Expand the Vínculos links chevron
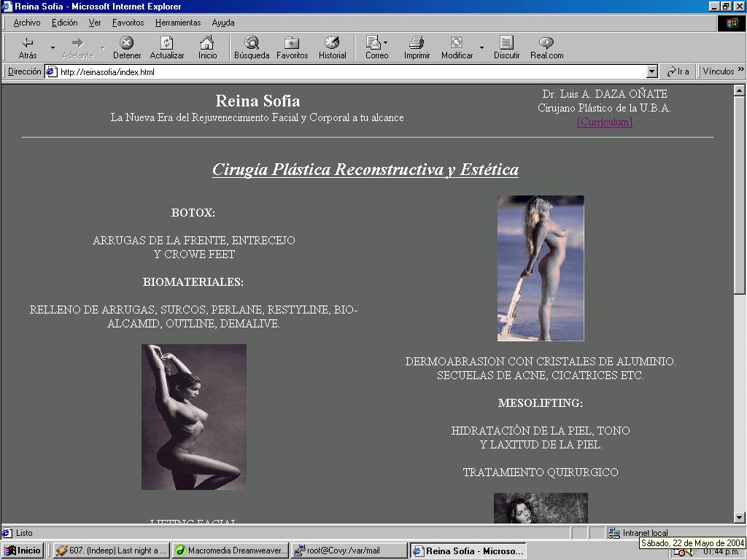The height and width of the screenshot is (560, 747). click(x=741, y=69)
